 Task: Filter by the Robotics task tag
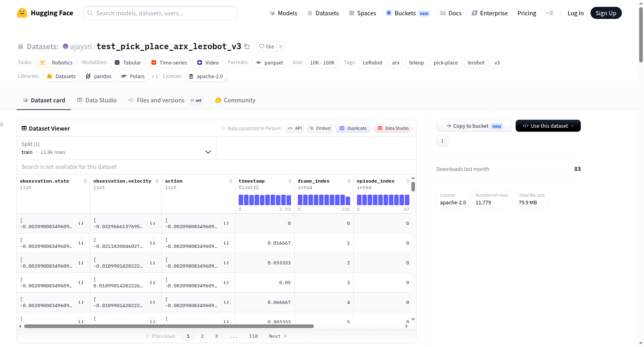point(56,62)
